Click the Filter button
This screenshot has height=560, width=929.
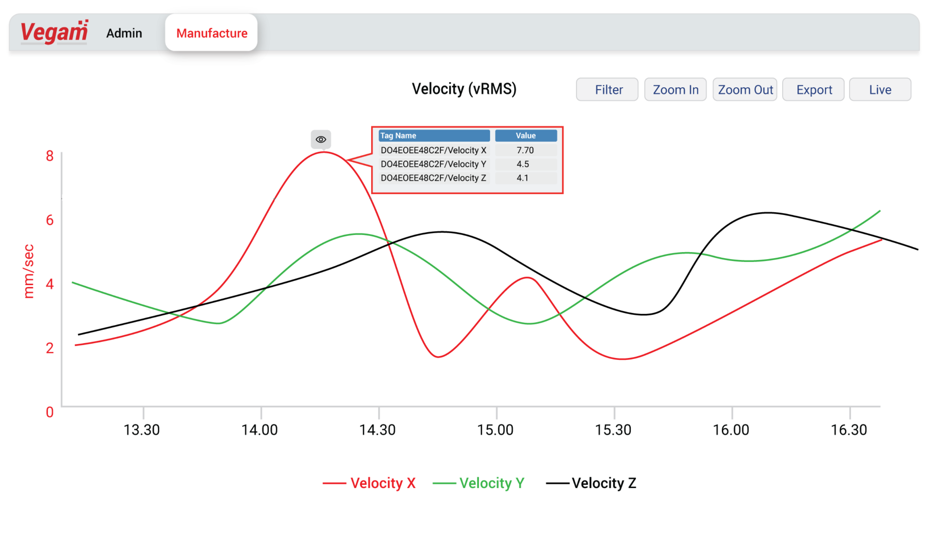coord(607,89)
